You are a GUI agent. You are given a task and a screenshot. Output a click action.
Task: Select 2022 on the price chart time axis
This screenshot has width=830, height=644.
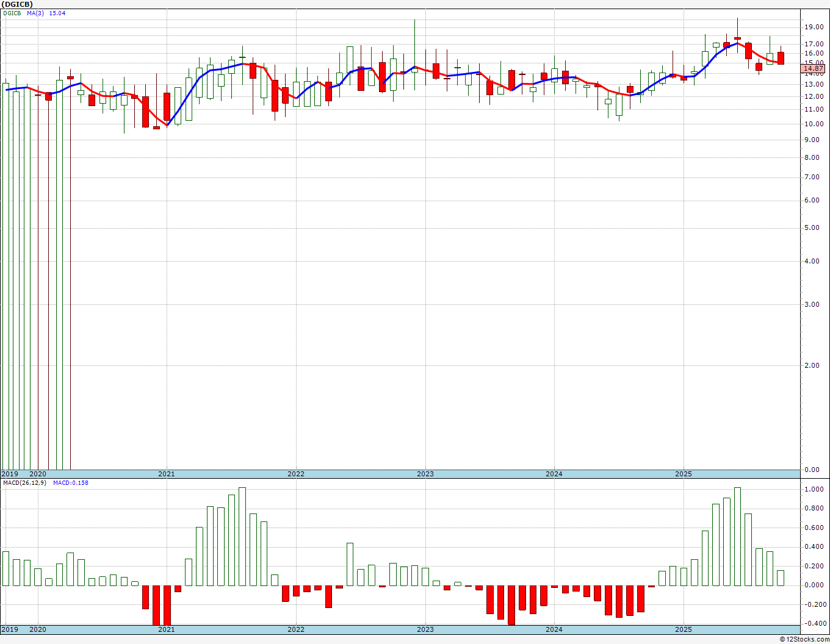[296, 474]
